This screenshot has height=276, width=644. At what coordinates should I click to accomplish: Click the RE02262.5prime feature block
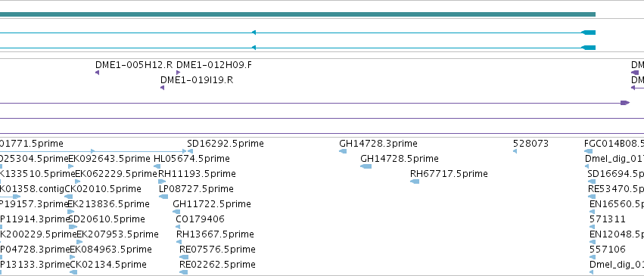[x=184, y=272]
